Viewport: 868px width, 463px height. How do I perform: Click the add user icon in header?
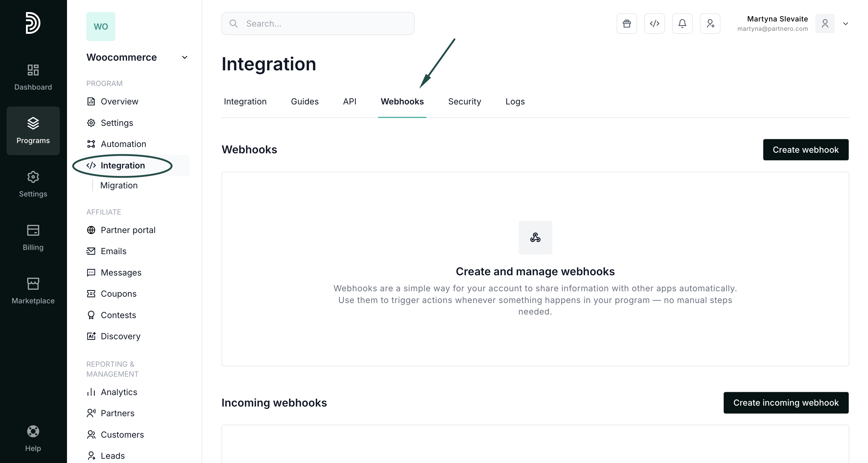(710, 24)
